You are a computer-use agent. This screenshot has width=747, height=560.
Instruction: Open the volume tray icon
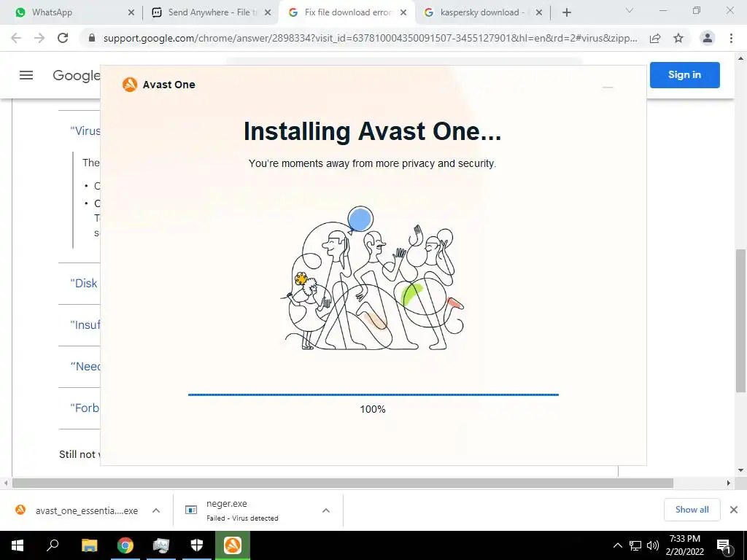click(653, 545)
